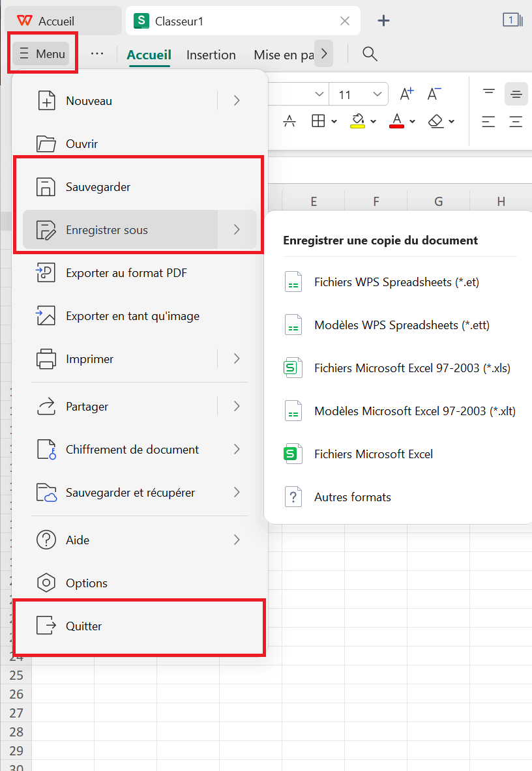Click the window count icon top right
Image resolution: width=532 pixels, height=771 pixels.
tap(512, 20)
